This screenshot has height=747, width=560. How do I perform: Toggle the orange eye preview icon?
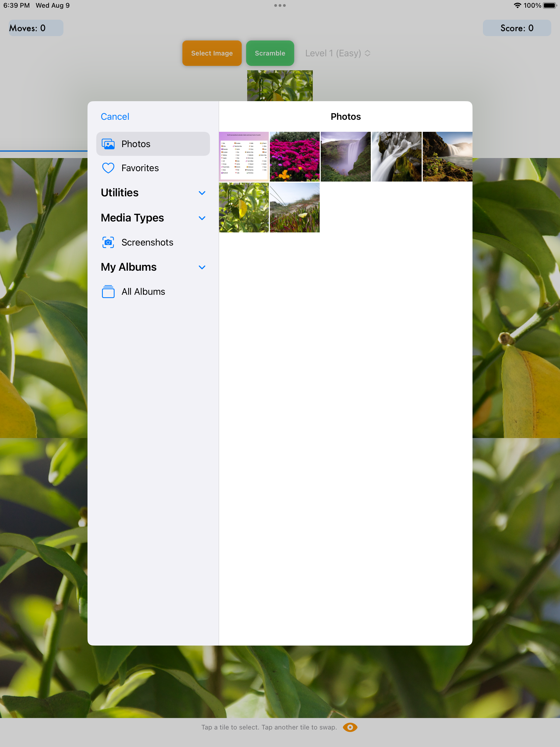click(x=350, y=727)
